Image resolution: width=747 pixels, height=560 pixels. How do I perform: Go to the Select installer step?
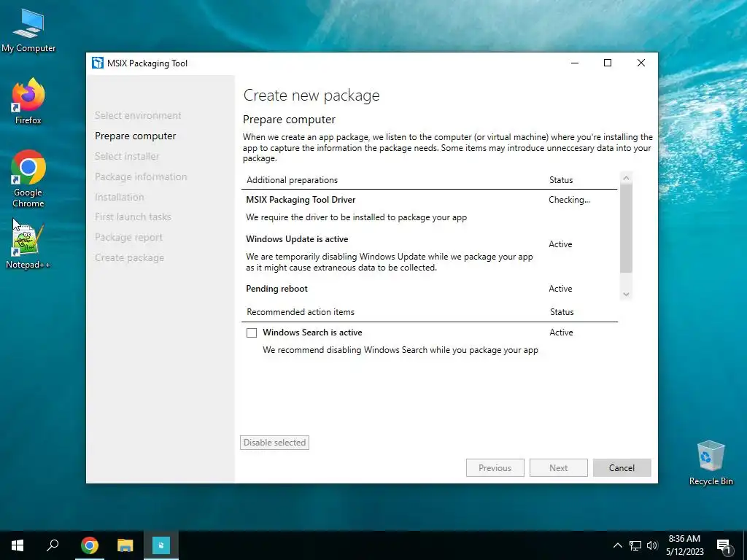[x=127, y=156]
